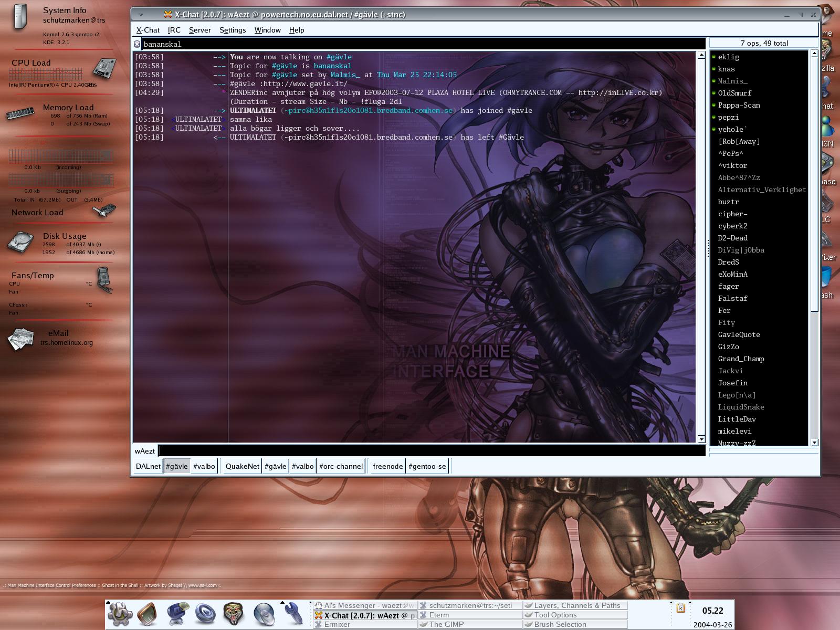Screen dimensions: 840x630
Task: Click the 05.22 panel clock
Action: tap(712, 611)
